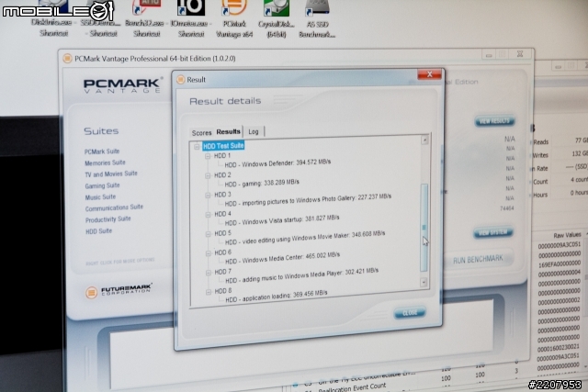Collapse the HDD 6 tree node
Viewport: 588px width, 392px height.
pyautogui.click(x=209, y=253)
